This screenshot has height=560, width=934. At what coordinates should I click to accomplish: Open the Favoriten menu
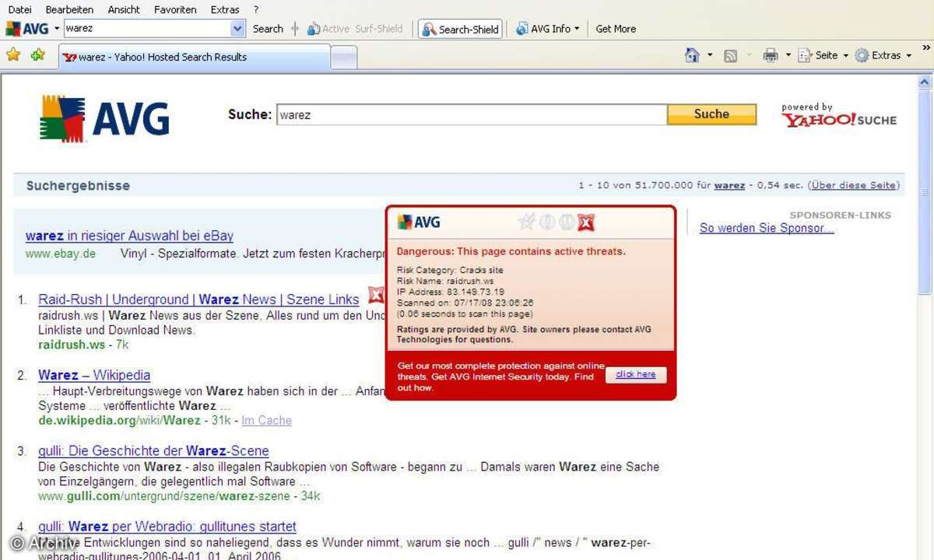click(175, 9)
